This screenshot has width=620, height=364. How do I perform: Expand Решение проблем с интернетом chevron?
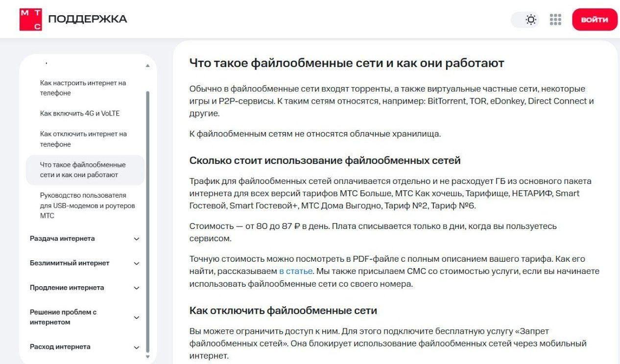[x=137, y=317]
